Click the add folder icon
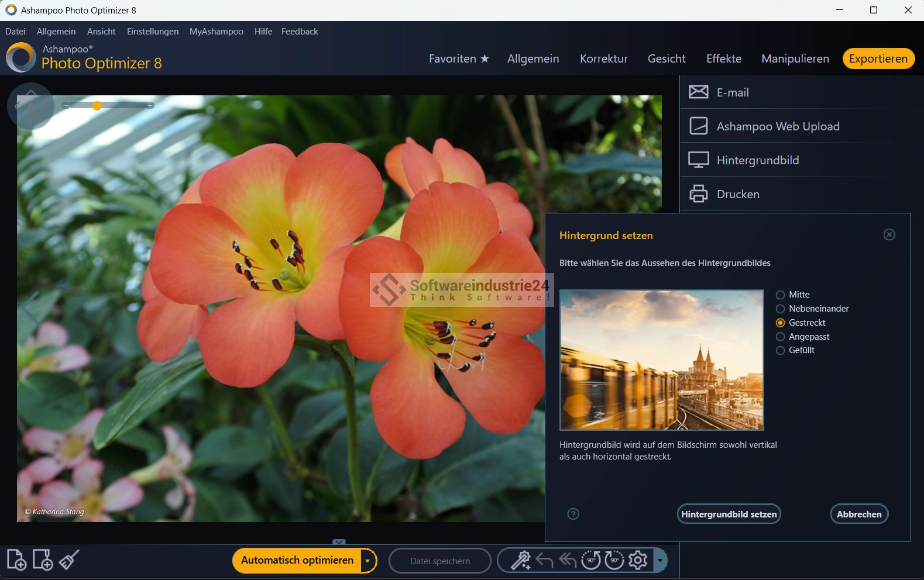 [x=43, y=560]
